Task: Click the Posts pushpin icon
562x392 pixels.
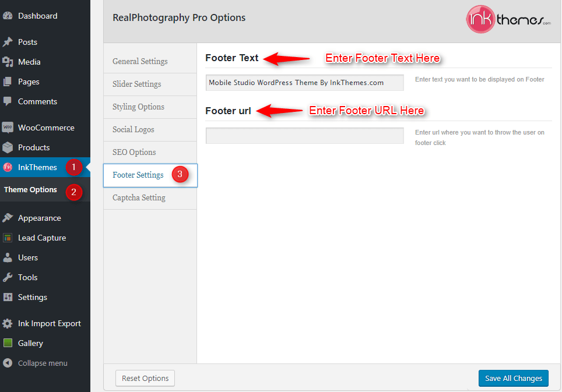Action: point(8,42)
